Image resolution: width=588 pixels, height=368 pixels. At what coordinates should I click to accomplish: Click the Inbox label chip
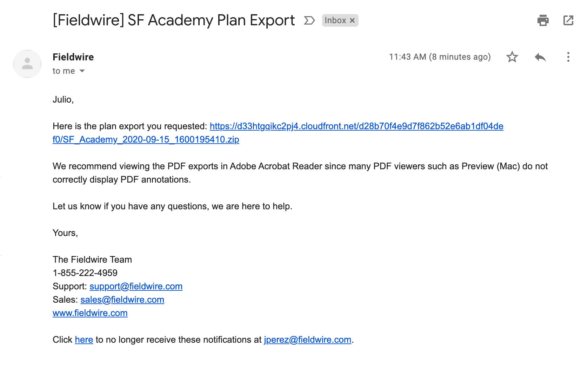pyautogui.click(x=335, y=20)
